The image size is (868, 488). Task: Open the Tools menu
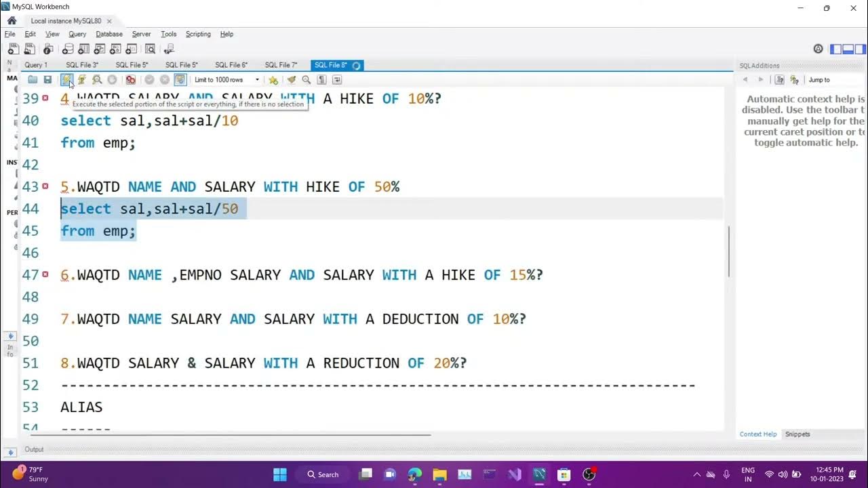pyautogui.click(x=169, y=34)
